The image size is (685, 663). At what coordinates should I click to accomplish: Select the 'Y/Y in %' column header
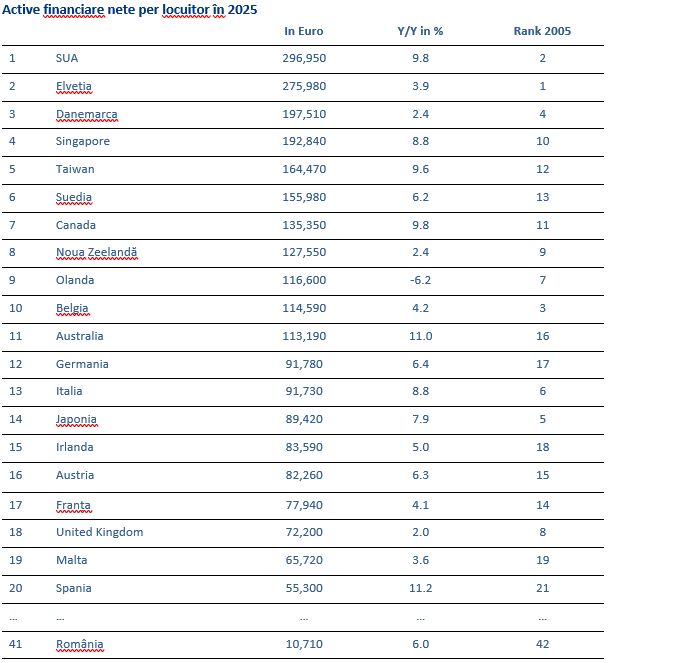click(x=420, y=31)
